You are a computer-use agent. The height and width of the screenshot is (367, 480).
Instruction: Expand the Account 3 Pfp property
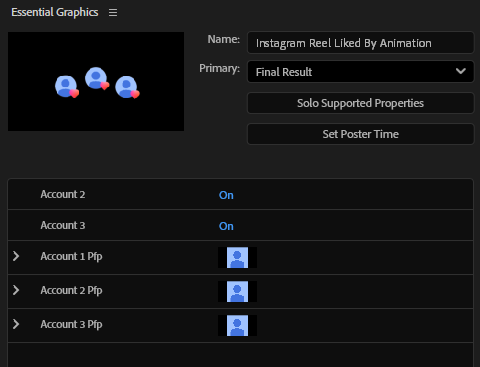16,324
